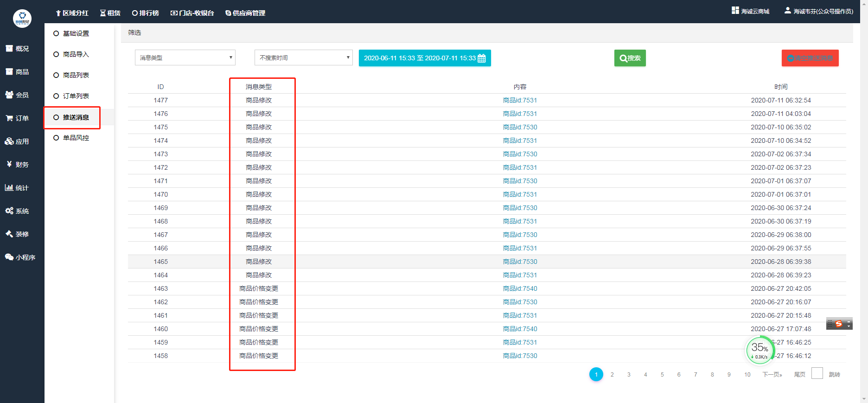Click the page number input box
This screenshot has width=868, height=403.
[817, 373]
